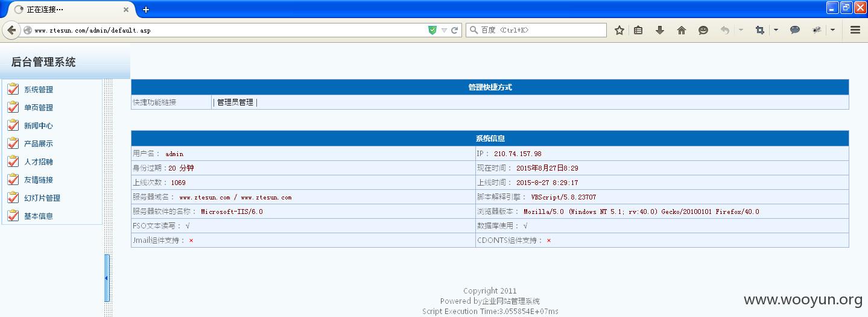This screenshot has width=868, height=317.
Task: Open 基本信息 in the sidebar
Action: tap(39, 216)
